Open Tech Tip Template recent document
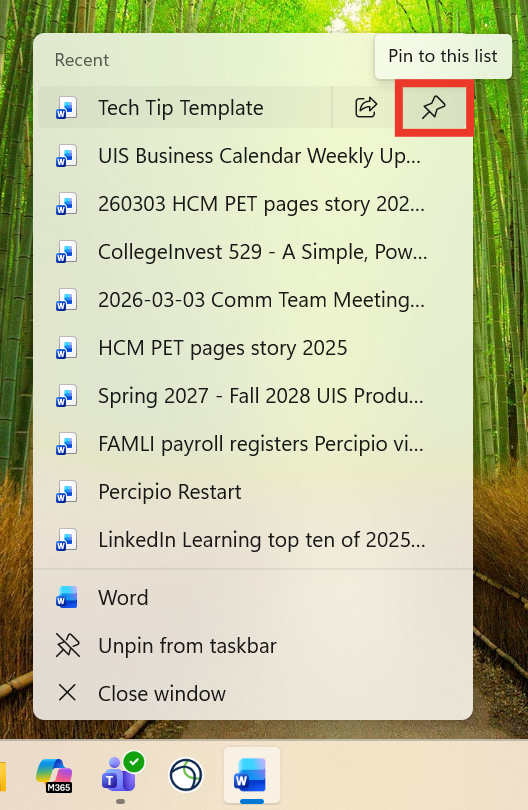This screenshot has width=528, height=810. pos(185,107)
